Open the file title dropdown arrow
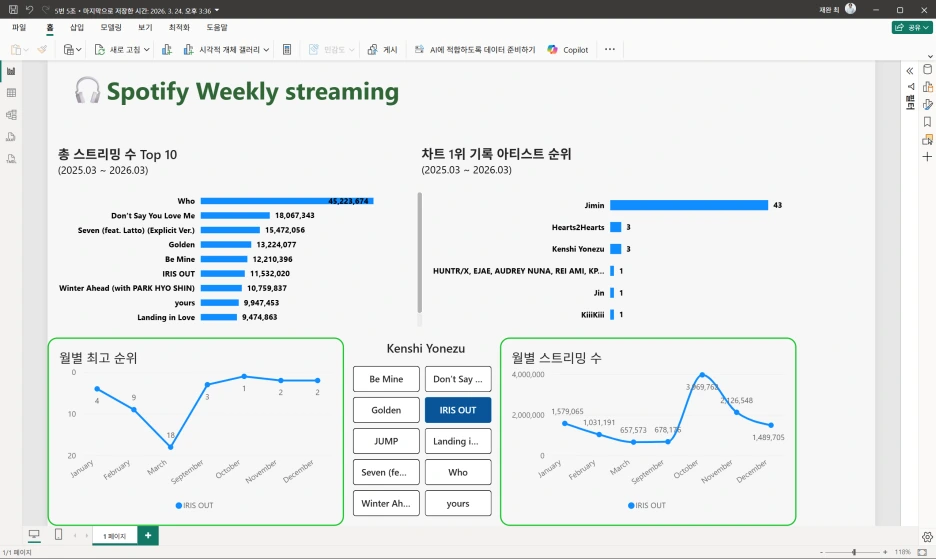 [x=217, y=10]
